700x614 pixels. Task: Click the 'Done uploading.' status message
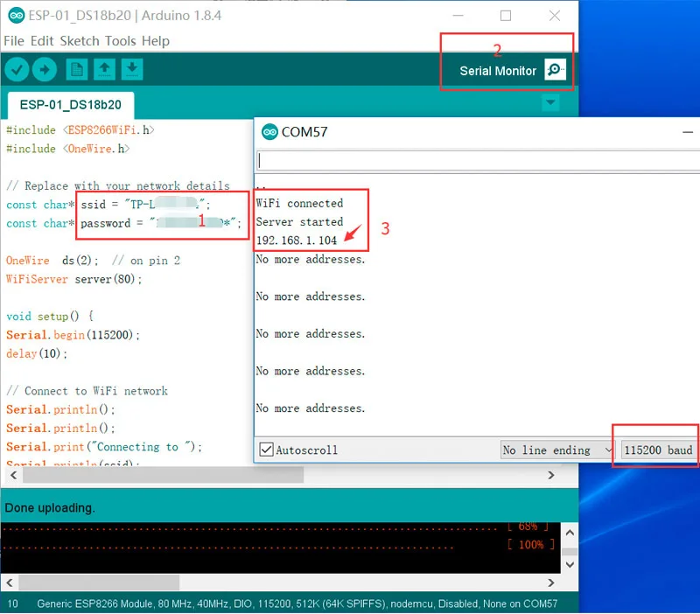click(50, 508)
